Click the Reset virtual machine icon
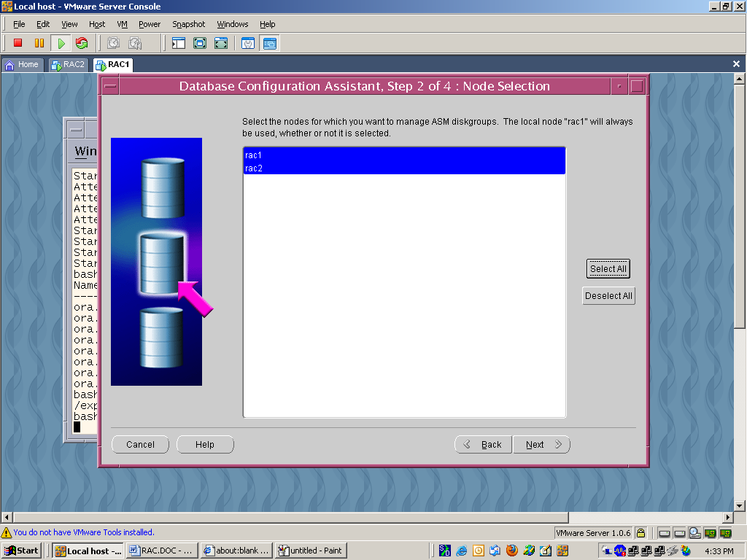Screen dimensions: 747x560 coord(82,43)
